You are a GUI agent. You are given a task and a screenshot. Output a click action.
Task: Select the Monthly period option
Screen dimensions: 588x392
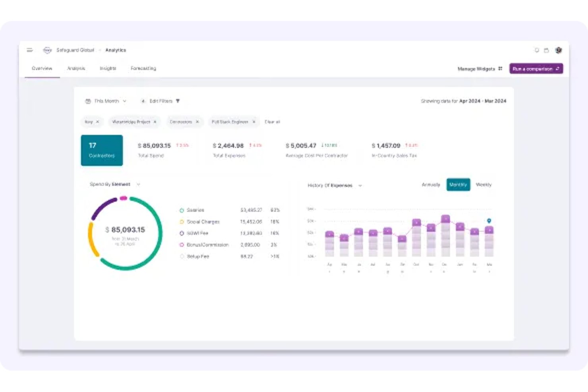(458, 185)
